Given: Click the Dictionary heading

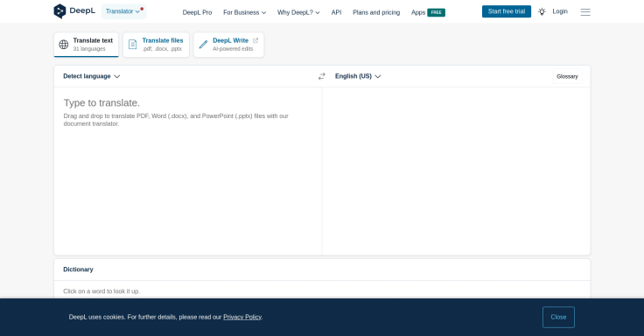Looking at the screenshot, I should tap(78, 269).
